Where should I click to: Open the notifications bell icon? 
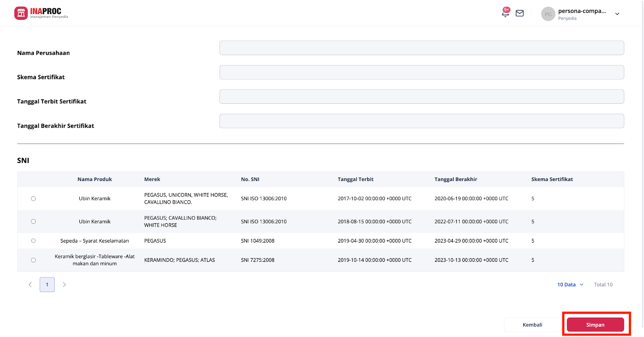pyautogui.click(x=506, y=13)
